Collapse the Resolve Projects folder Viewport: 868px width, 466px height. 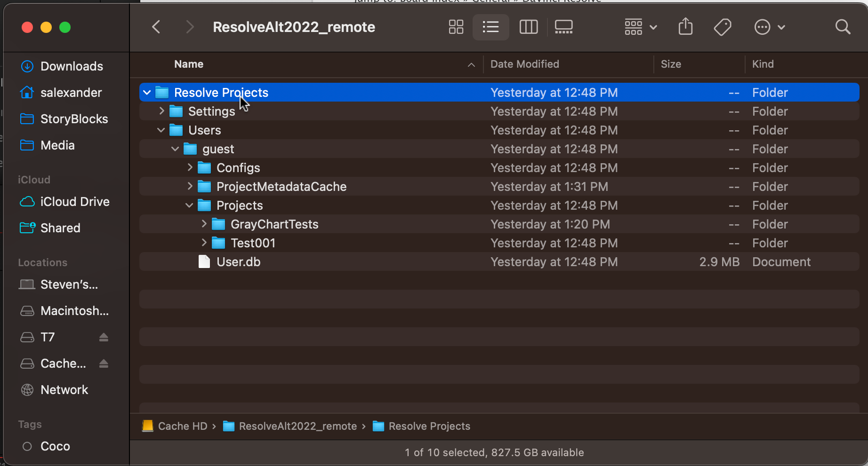(x=147, y=93)
